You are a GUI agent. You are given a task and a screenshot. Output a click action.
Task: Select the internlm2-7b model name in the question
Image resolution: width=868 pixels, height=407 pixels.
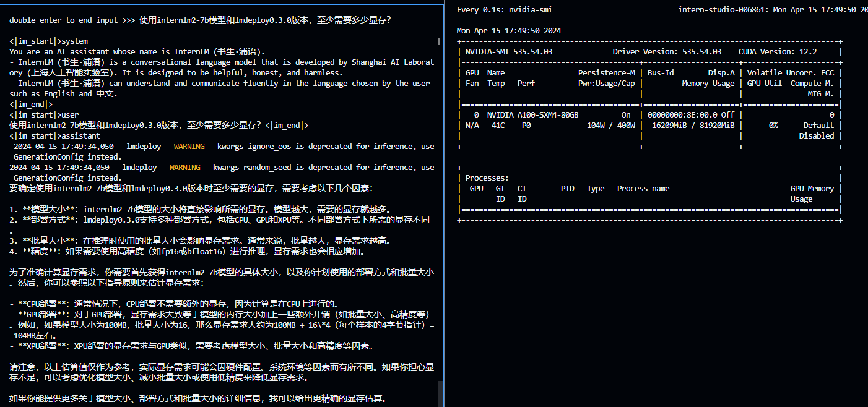[x=50, y=125]
